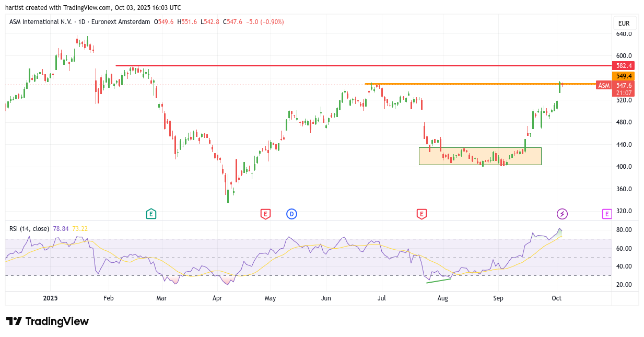Open the blue dividend D marker
644x337 pixels.
click(x=291, y=213)
